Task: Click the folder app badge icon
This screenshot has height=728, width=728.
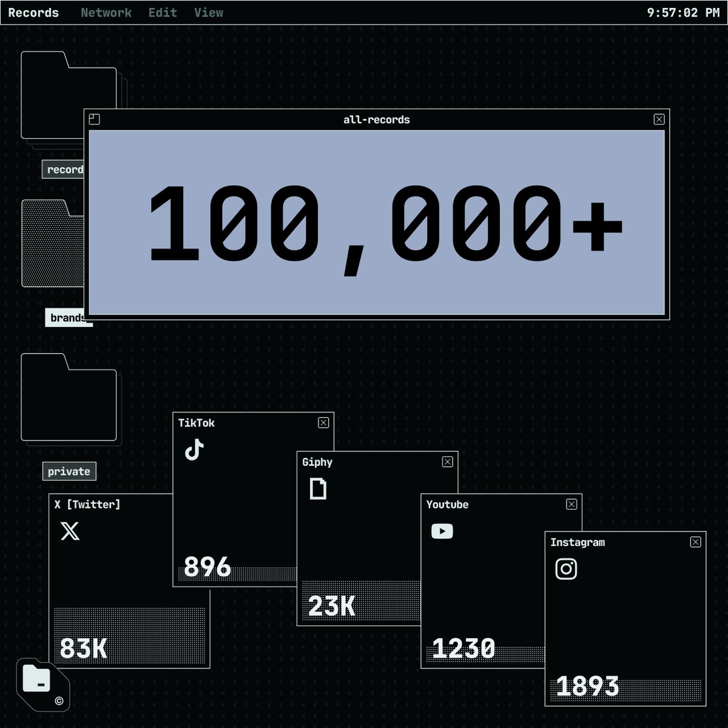Action: [42, 684]
